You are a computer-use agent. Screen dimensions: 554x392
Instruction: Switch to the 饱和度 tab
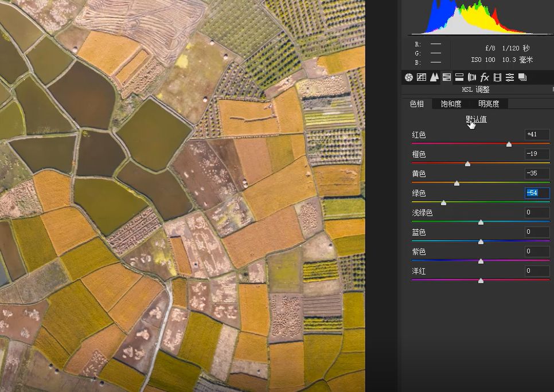tap(451, 104)
